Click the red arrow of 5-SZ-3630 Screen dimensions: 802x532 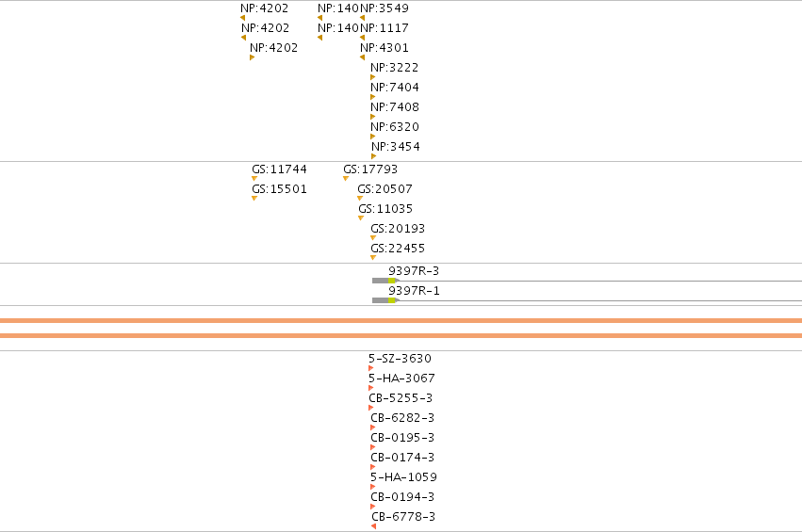click(370, 368)
